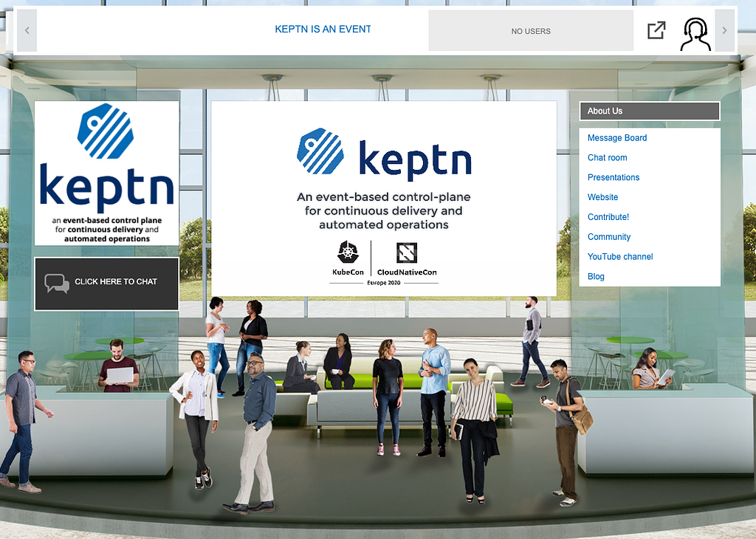Click the previous arrow in the top bar
This screenshot has height=539, width=756.
point(27,30)
